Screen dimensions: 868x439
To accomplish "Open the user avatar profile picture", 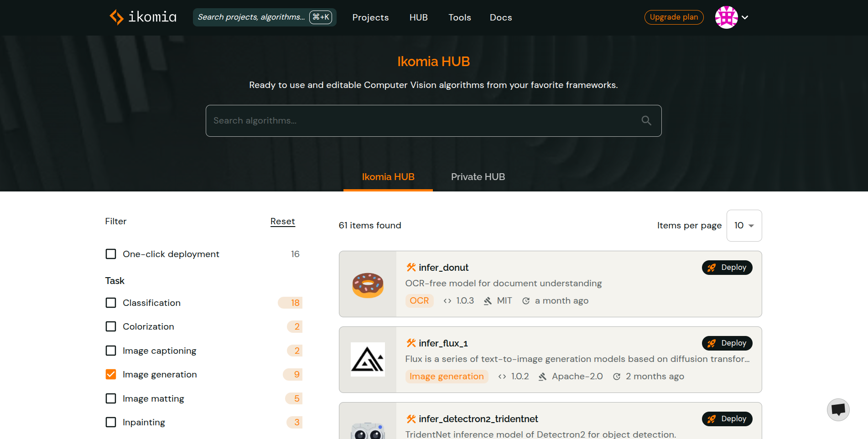I will [x=727, y=17].
